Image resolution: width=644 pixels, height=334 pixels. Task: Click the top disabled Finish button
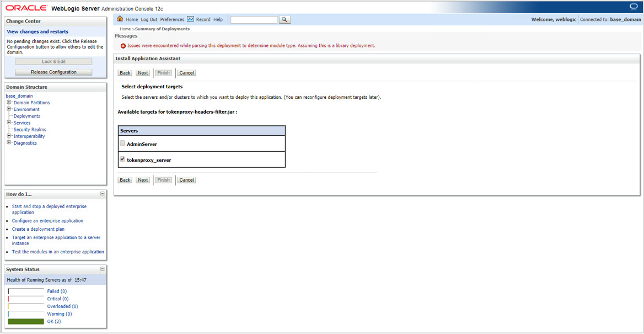click(x=163, y=73)
